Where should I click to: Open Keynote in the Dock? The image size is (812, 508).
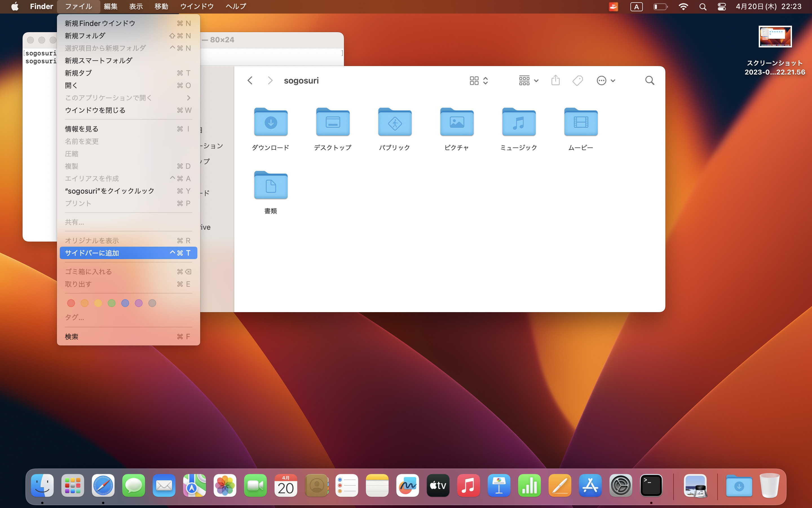tap(499, 485)
